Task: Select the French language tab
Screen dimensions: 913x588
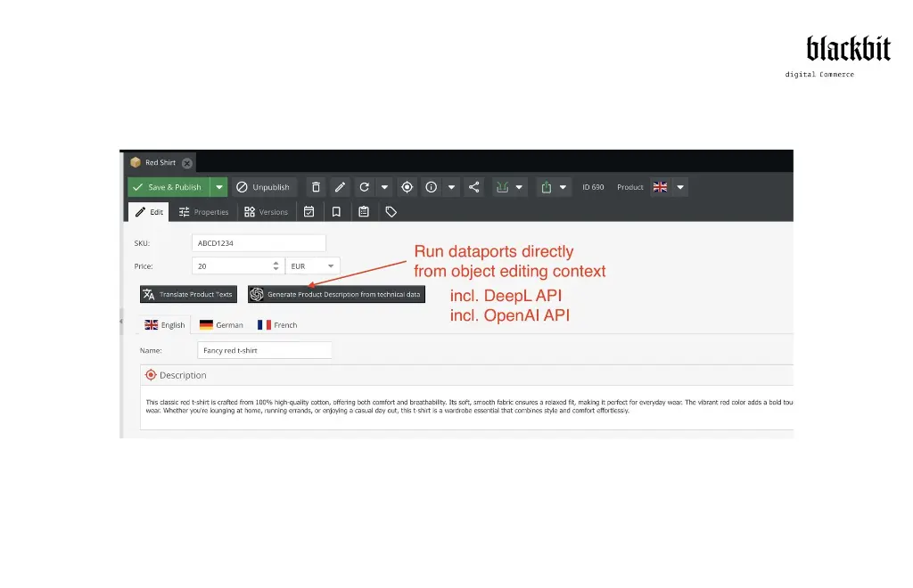Action: click(x=278, y=325)
